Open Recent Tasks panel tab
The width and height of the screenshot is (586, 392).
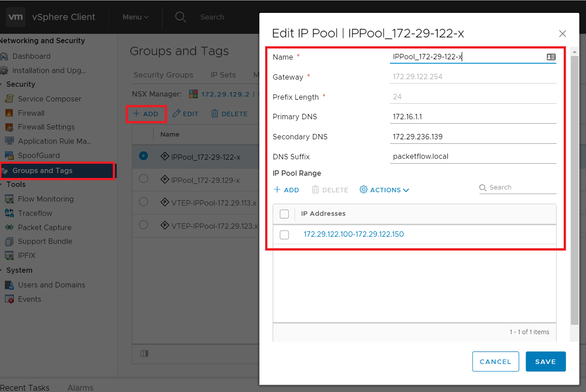25,388
